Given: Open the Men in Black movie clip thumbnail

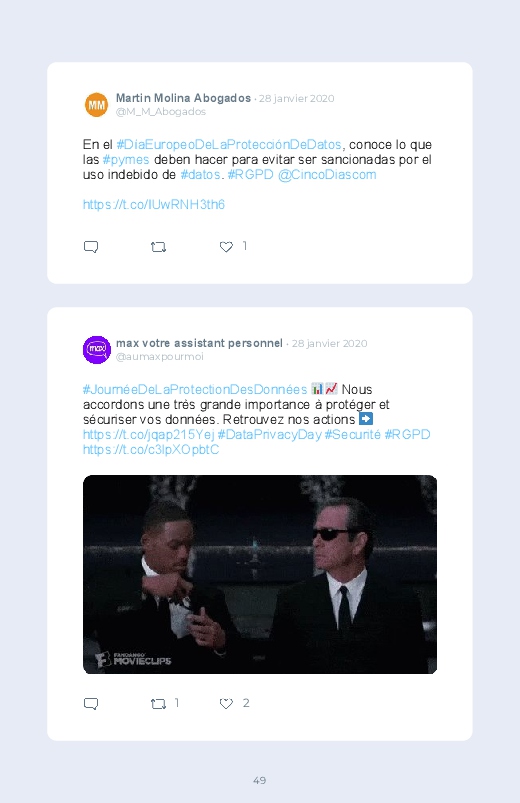Looking at the screenshot, I should [260, 575].
